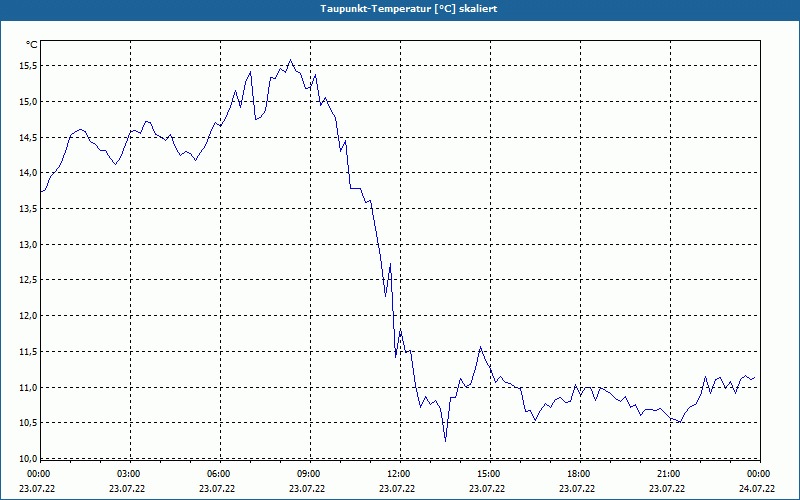Click the '09:00' time label
Viewport: 800px width, 500px height.
(x=309, y=474)
